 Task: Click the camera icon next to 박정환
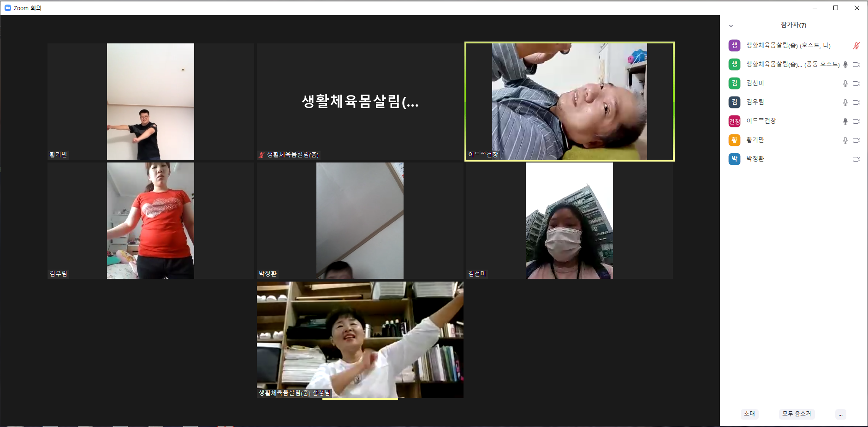point(856,159)
